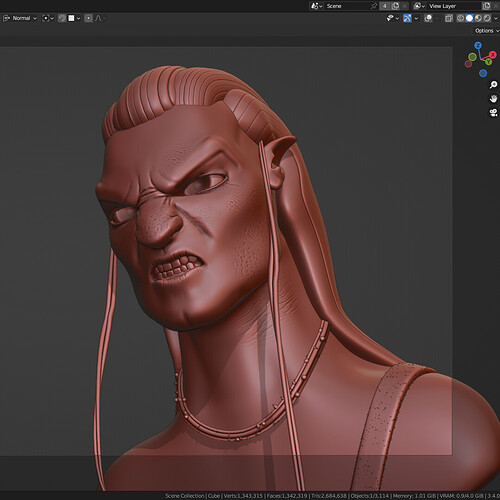Click the new scene copy icon
Image resolution: width=500 pixels, height=500 pixels.
coord(396,6)
